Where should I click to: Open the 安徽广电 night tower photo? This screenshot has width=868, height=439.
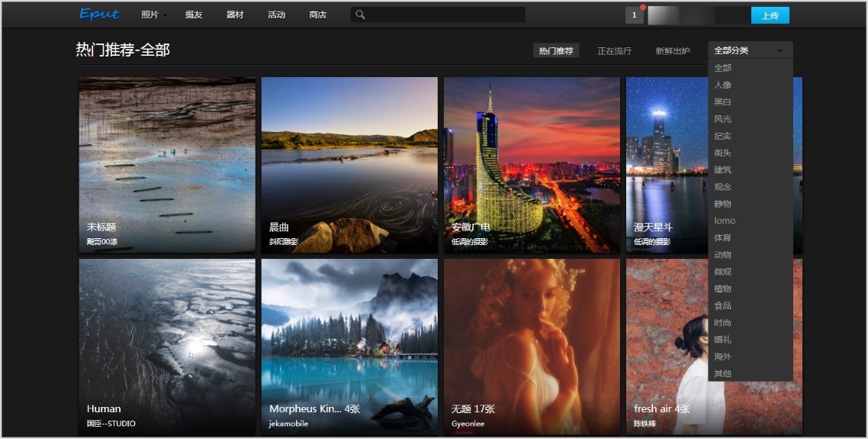(532, 165)
